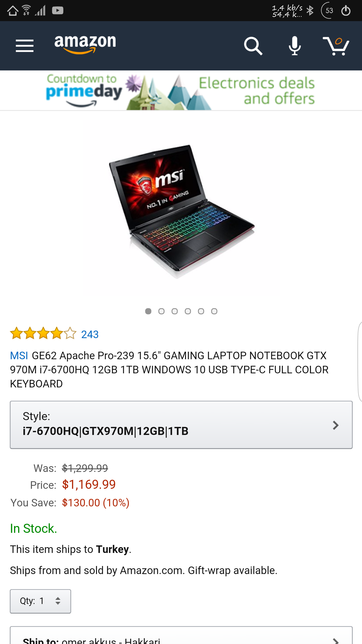Viewport: 362px width, 644px height.
Task: Tap the home icon in status bar
Action: pyautogui.click(x=12, y=11)
